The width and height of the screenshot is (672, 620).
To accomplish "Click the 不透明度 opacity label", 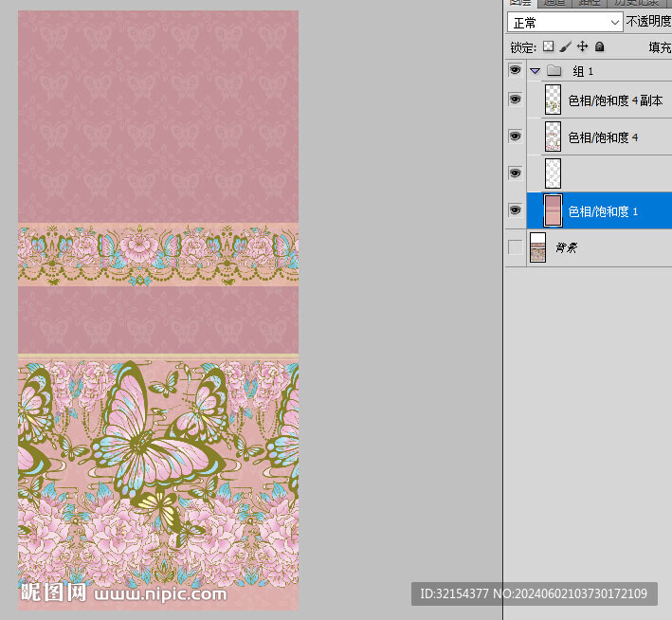I will click(x=648, y=22).
